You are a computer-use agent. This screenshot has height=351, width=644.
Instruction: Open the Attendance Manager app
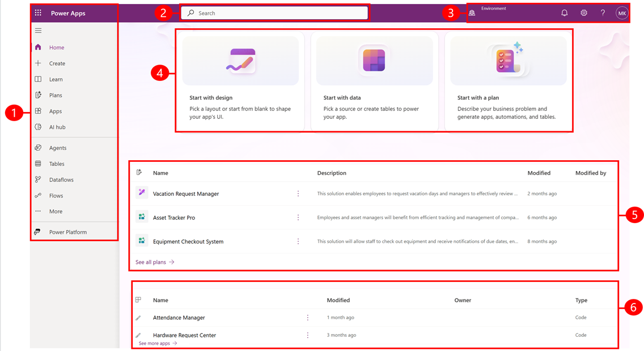[179, 318]
